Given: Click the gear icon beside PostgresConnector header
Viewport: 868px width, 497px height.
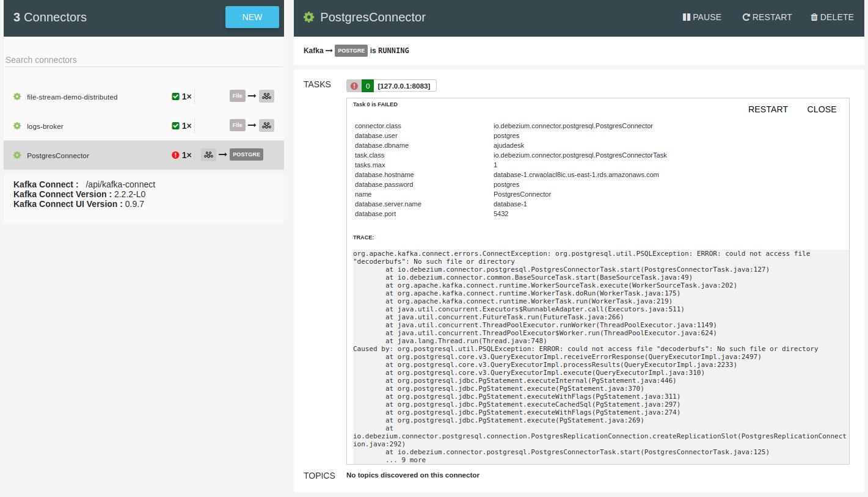Looking at the screenshot, I should (309, 18).
